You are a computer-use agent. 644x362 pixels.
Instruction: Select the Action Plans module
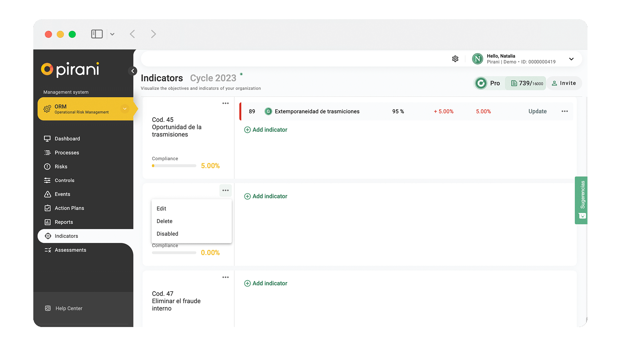pos(69,208)
